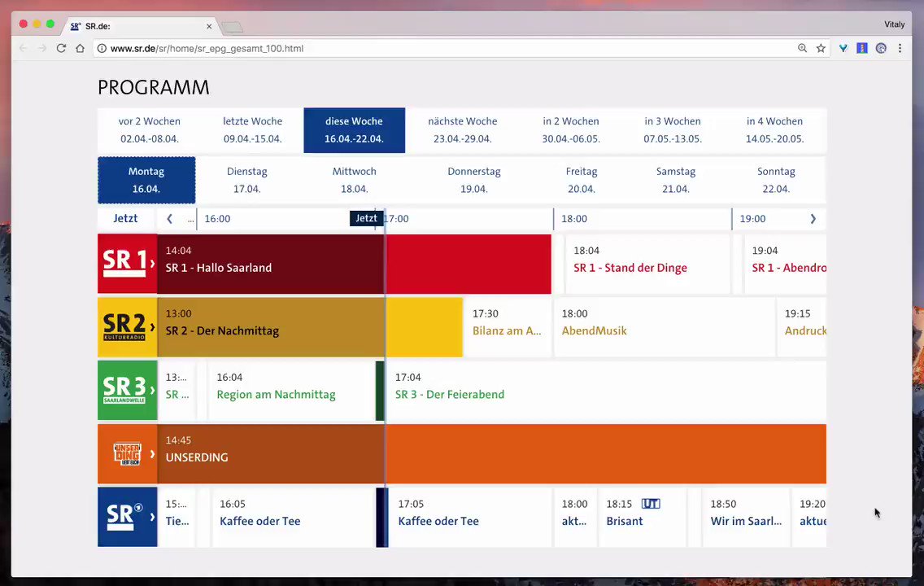924x586 pixels.
Task: Open 'SR 1 - Hallo Saarland' program
Action: point(354,264)
